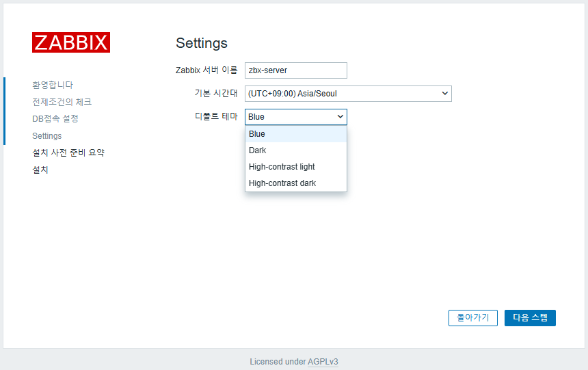The image size is (588, 370).
Task: Open the default time zone dropdown
Action: coord(348,94)
